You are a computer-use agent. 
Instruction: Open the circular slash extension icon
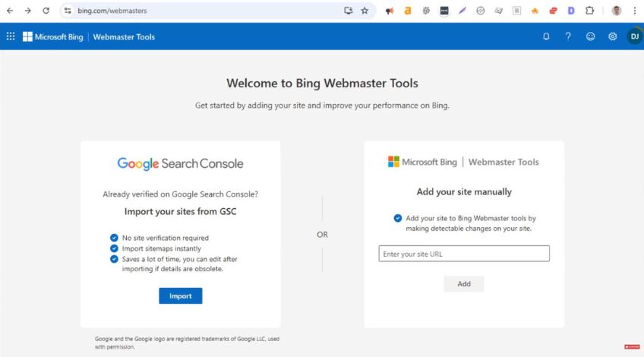click(481, 11)
